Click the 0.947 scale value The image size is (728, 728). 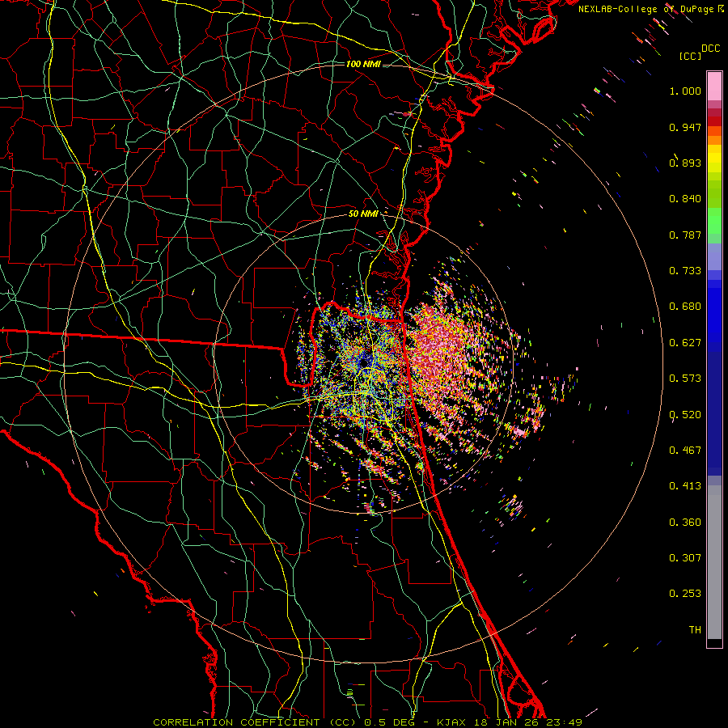pyautogui.click(x=685, y=127)
